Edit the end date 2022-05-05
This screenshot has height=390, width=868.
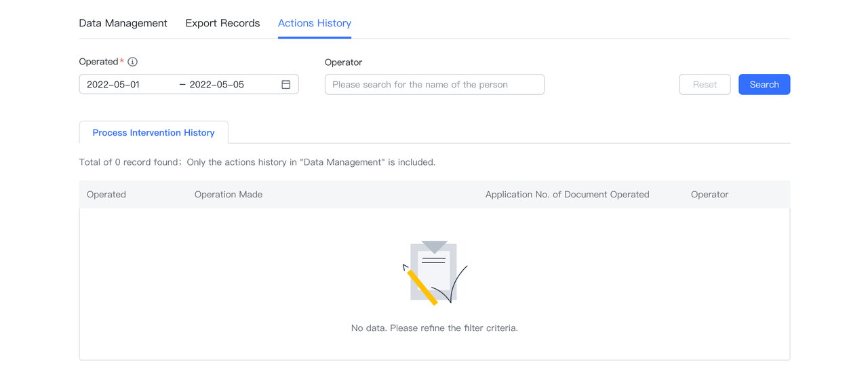click(217, 85)
